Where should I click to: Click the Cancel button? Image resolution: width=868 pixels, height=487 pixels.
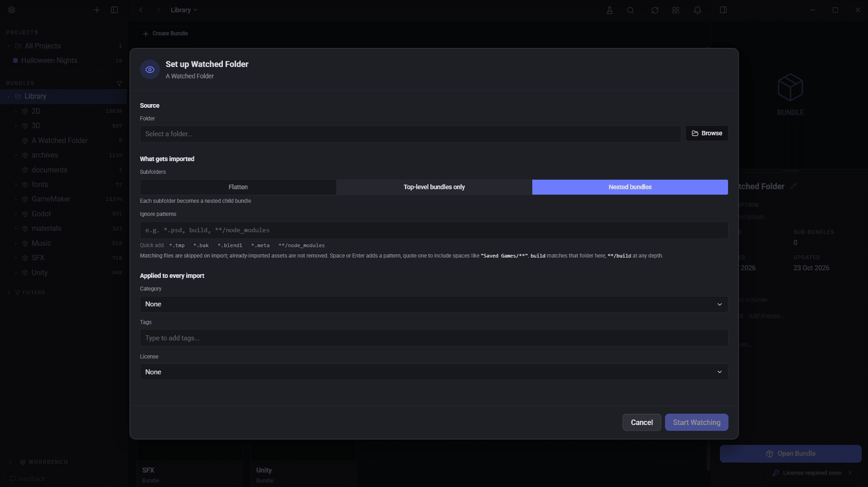point(641,422)
